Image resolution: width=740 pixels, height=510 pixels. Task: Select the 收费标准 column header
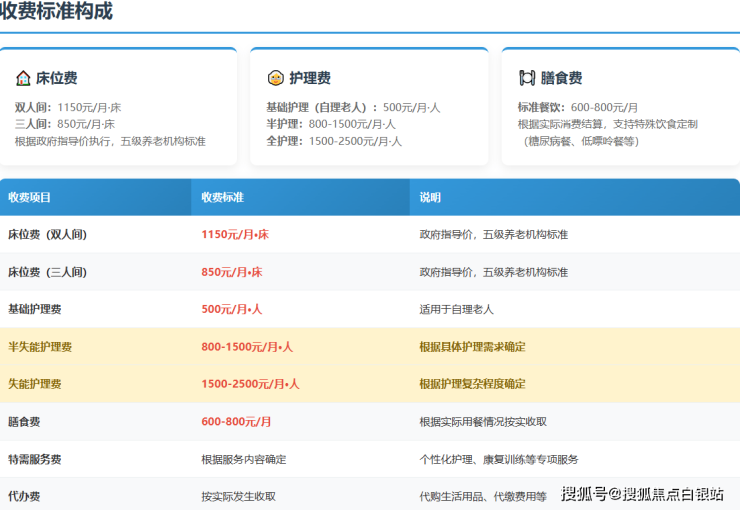pyautogui.click(x=222, y=198)
